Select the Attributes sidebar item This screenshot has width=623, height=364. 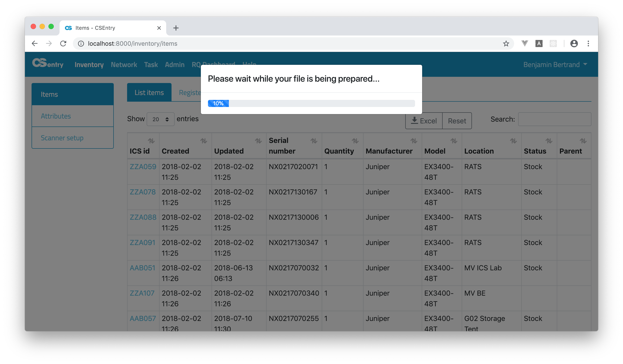[x=56, y=116]
